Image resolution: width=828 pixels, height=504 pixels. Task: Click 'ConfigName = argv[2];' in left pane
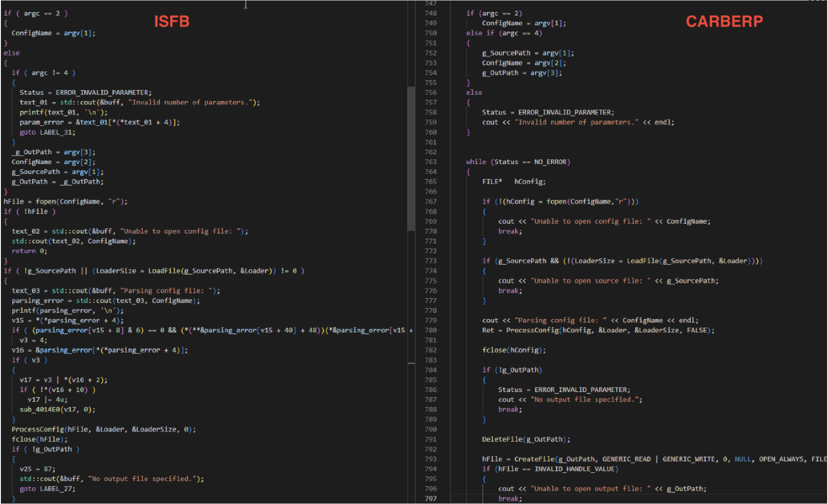53,162
